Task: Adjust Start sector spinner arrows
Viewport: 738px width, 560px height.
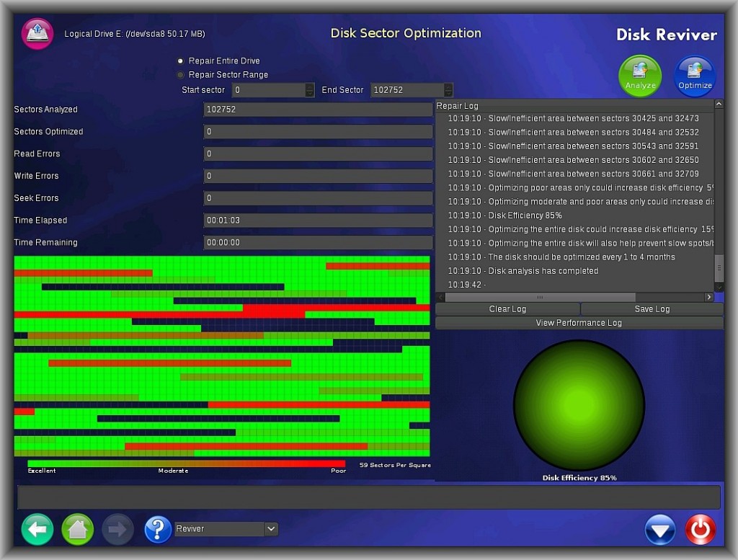Action: tap(310, 90)
